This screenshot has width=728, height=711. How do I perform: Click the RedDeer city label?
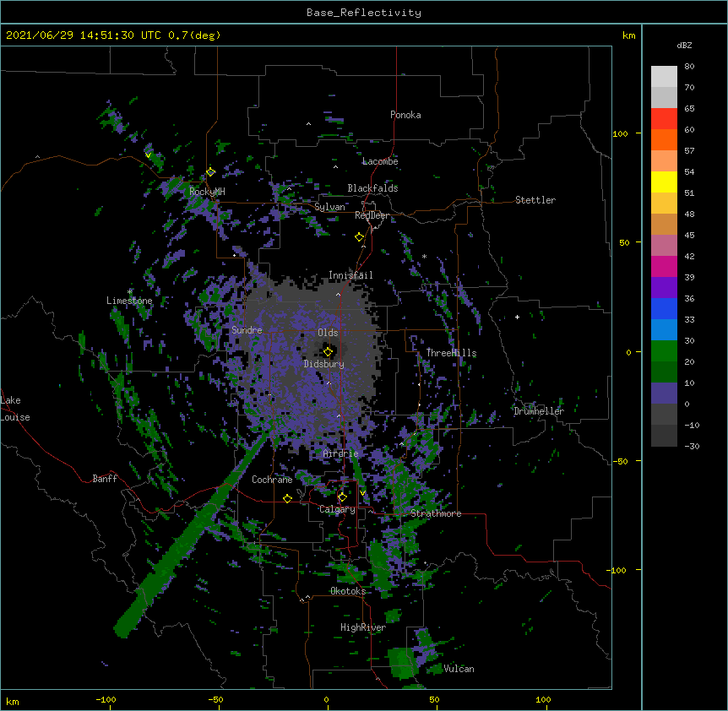372,215
